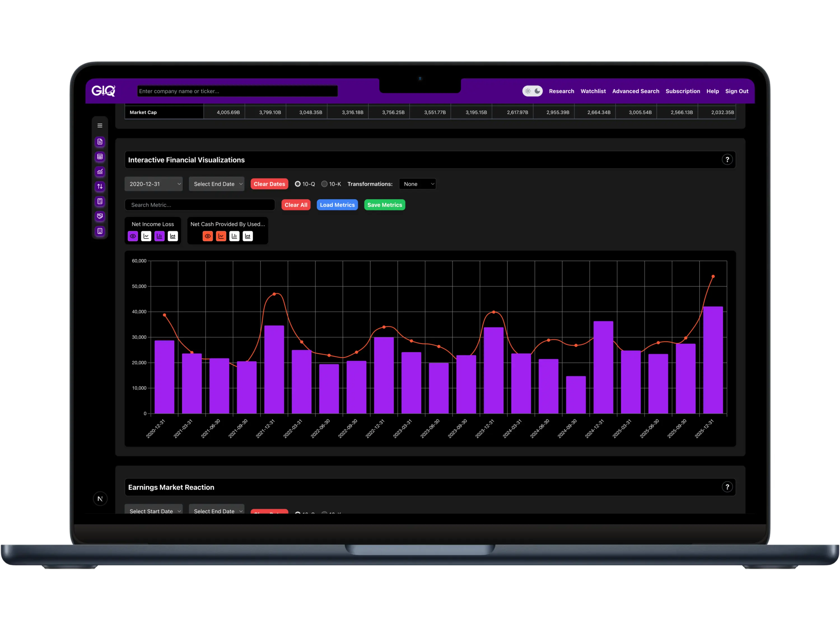Screen dimensions: 840x630
Task: Select the spreadsheet table icon in sidebar
Action: coord(100,157)
